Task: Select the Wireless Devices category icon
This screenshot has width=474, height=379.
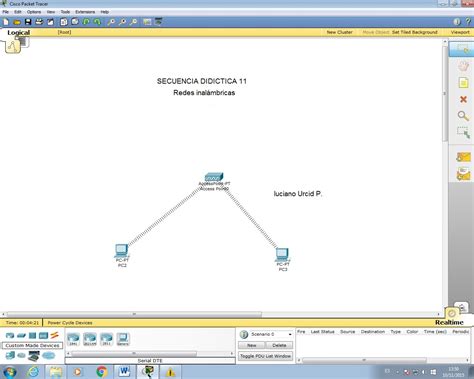Action: coord(43,336)
